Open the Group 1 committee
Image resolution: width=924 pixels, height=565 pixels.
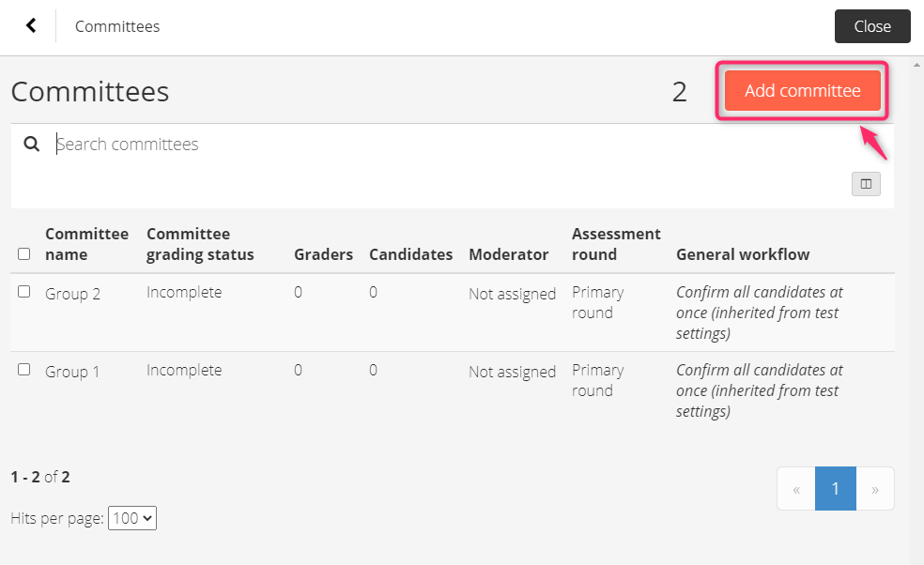tap(72, 371)
